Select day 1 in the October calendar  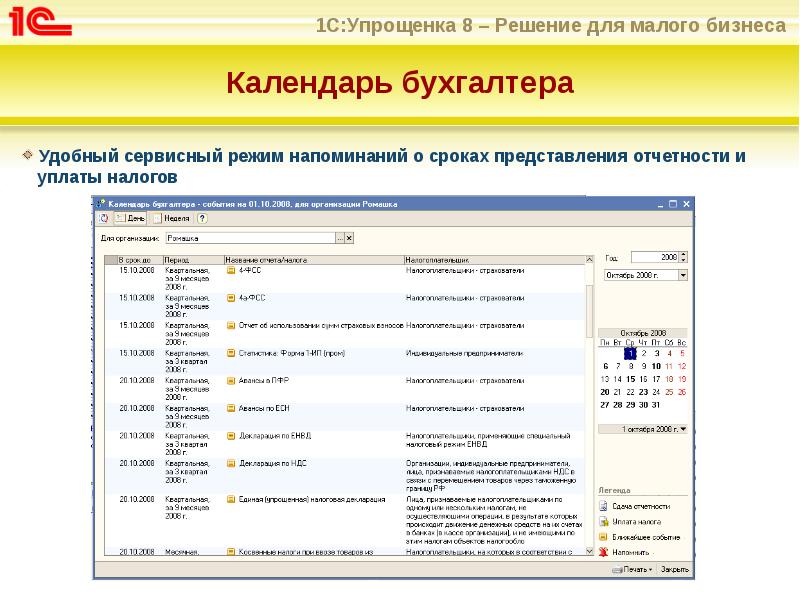631,353
